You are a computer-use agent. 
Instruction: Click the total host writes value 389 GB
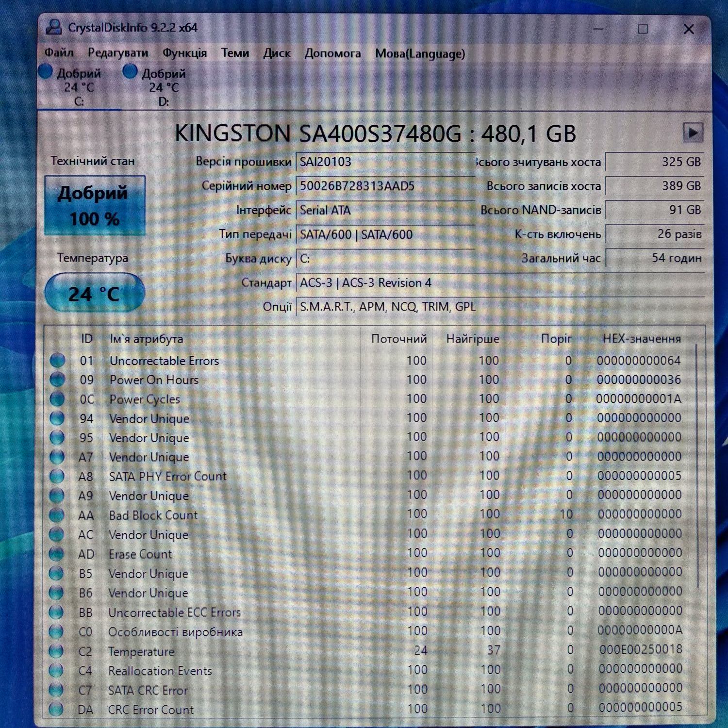tap(655, 186)
